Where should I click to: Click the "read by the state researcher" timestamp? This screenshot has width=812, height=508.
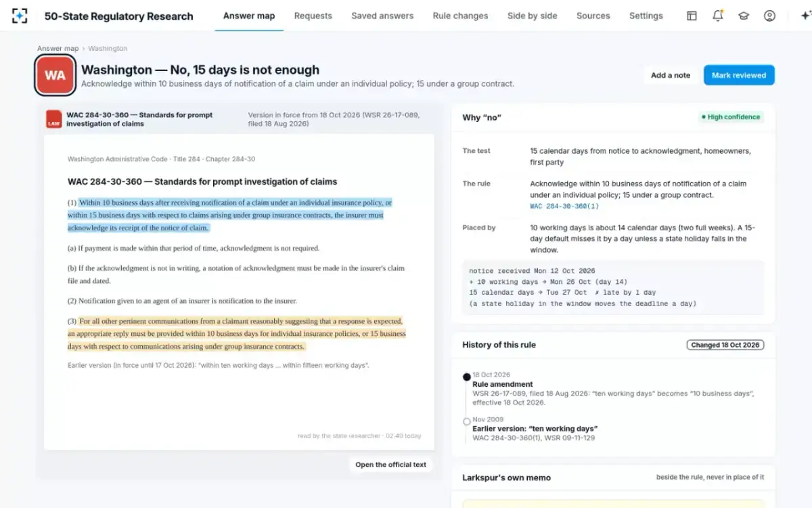coord(359,436)
